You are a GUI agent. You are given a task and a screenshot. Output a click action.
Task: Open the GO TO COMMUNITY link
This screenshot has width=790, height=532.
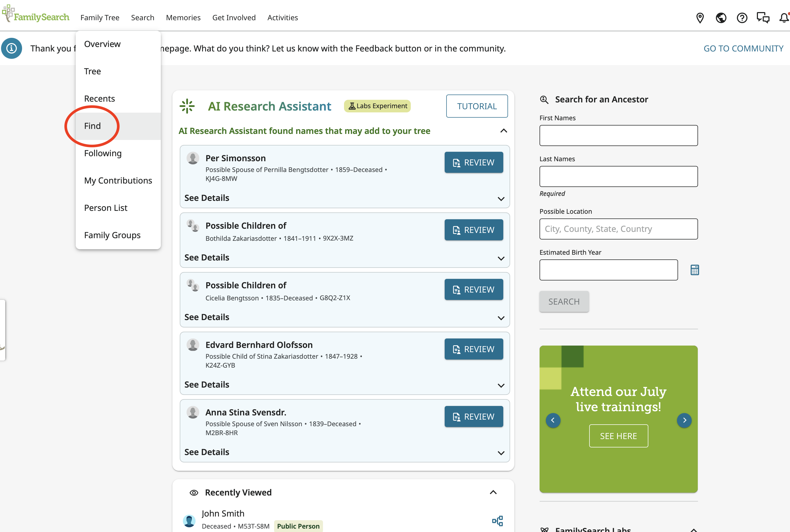[x=743, y=49]
